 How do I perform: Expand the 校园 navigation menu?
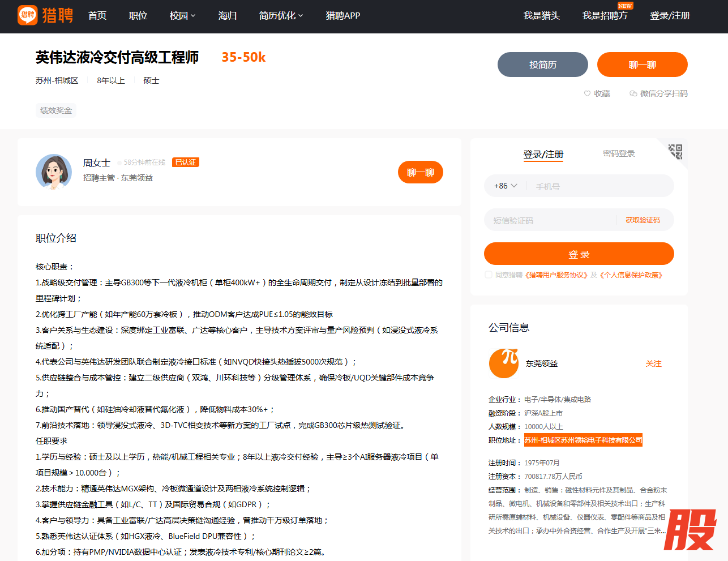(x=182, y=16)
